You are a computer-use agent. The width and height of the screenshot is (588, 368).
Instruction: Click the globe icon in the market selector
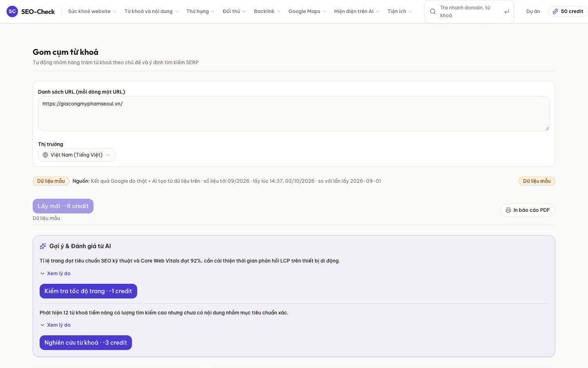coord(45,155)
